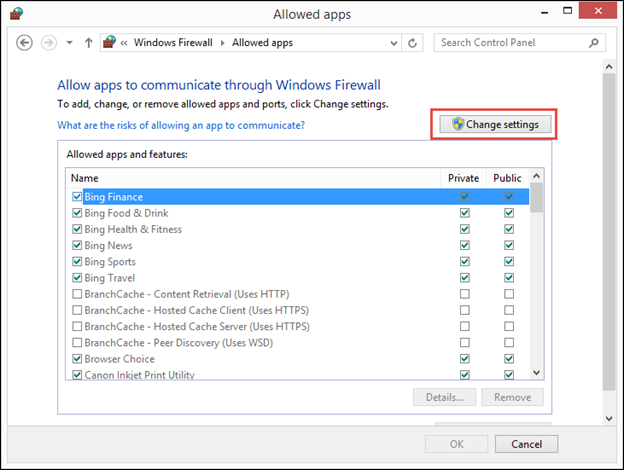Toggle Canon Inkjet Print Utility Private checkbox
624x470 pixels.
(464, 374)
